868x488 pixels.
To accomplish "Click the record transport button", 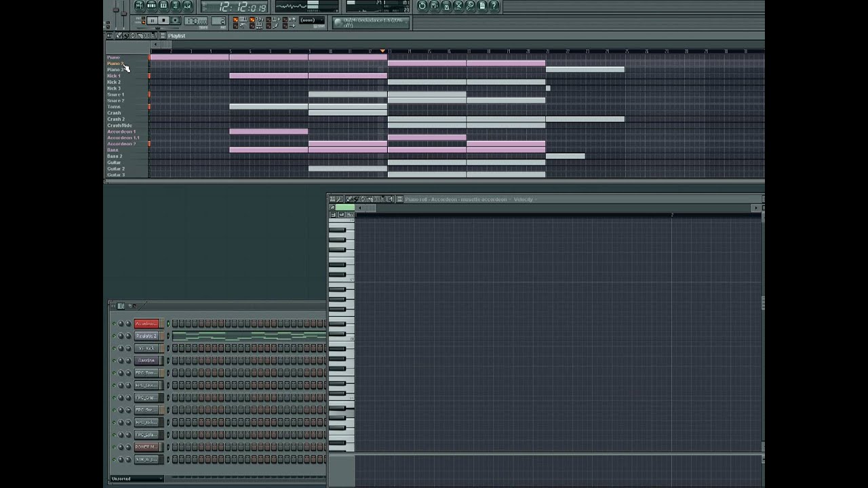I will point(176,20).
